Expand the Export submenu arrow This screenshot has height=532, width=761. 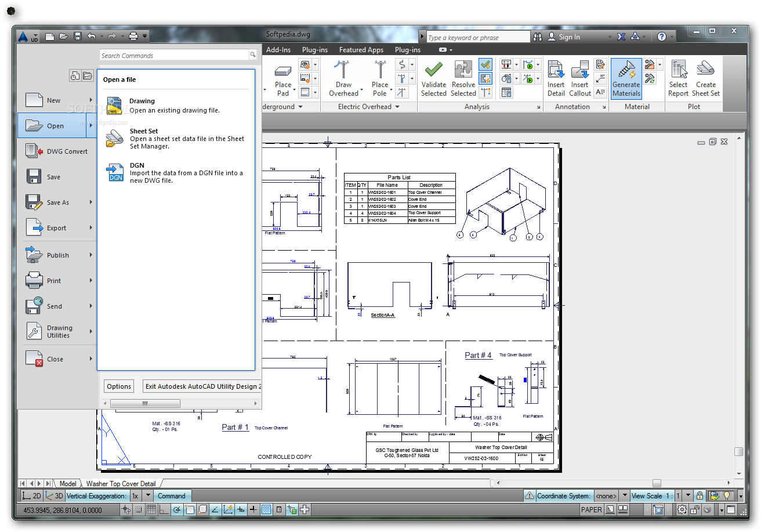pos(91,228)
